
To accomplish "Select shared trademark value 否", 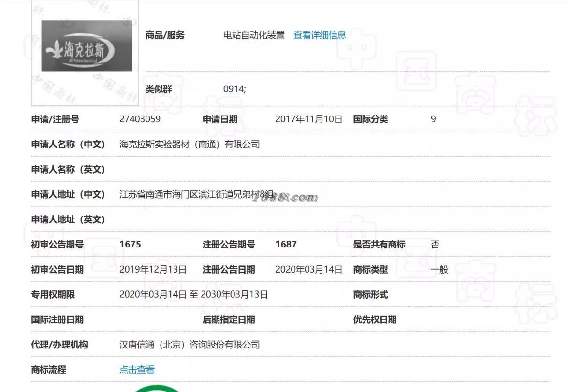I will click(x=435, y=245).
